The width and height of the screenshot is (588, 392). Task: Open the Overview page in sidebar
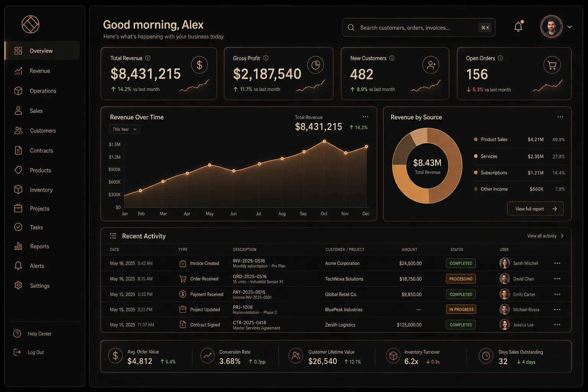[42, 51]
